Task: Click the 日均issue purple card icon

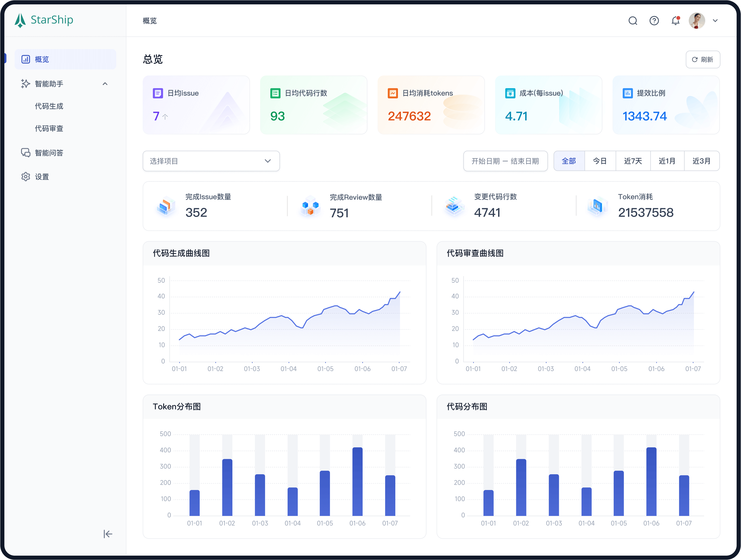Action: [158, 93]
